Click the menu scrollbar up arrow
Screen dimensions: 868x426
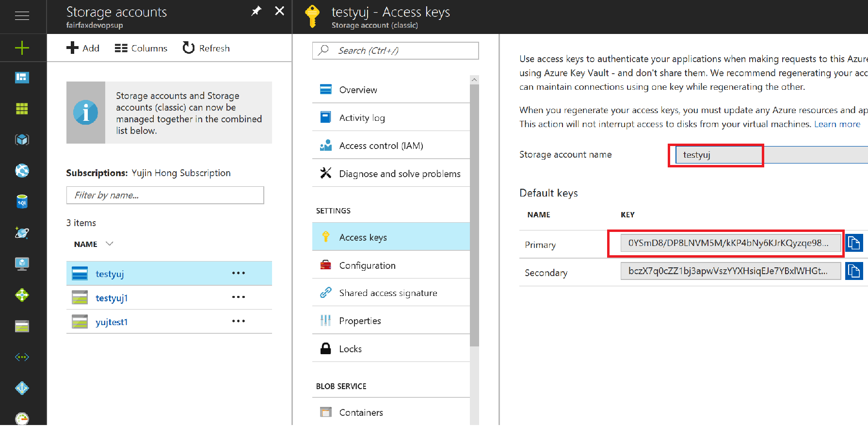pyautogui.click(x=474, y=80)
